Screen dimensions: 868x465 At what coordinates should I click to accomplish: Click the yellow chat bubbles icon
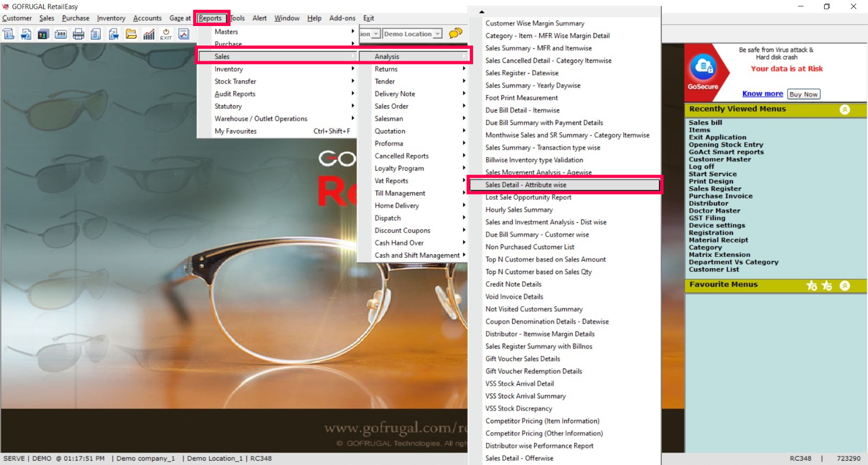click(x=456, y=33)
